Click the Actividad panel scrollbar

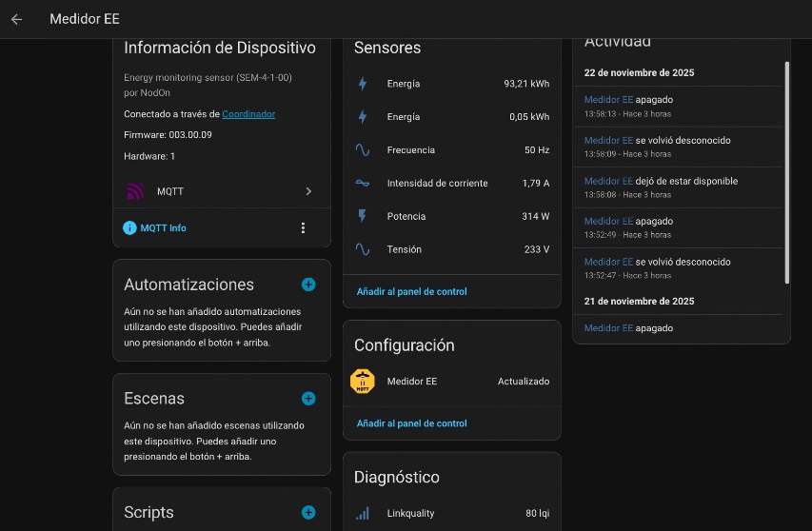click(787, 173)
